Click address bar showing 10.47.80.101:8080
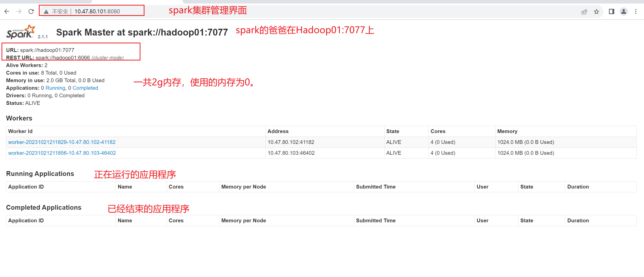Viewport: 644px width, 277px height. (97, 11)
